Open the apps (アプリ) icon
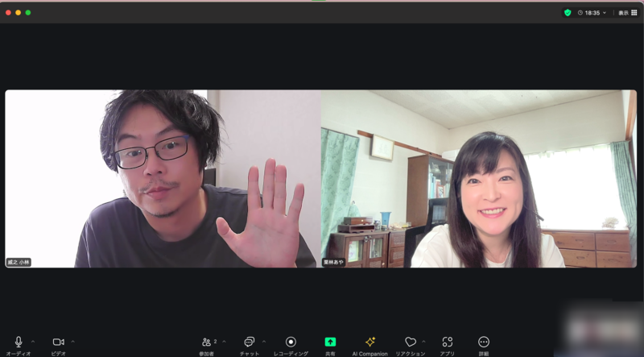Screen dimensions: 644x357 448,342
